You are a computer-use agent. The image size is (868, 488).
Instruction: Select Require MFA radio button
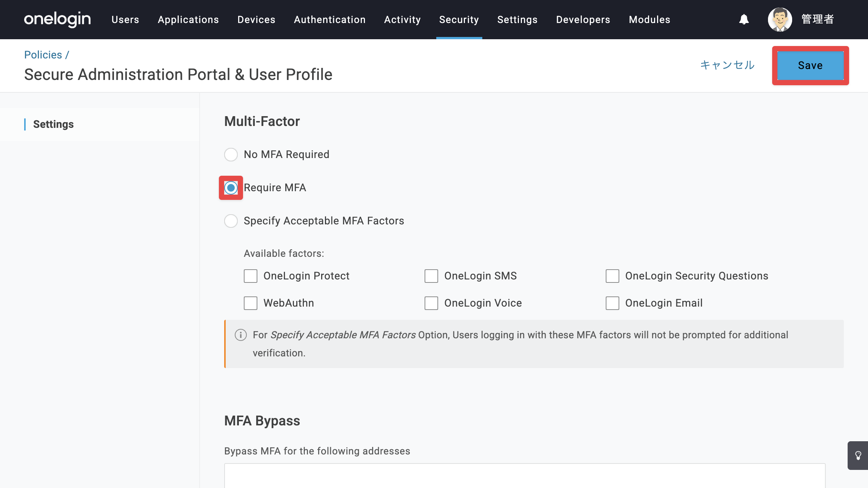click(231, 188)
